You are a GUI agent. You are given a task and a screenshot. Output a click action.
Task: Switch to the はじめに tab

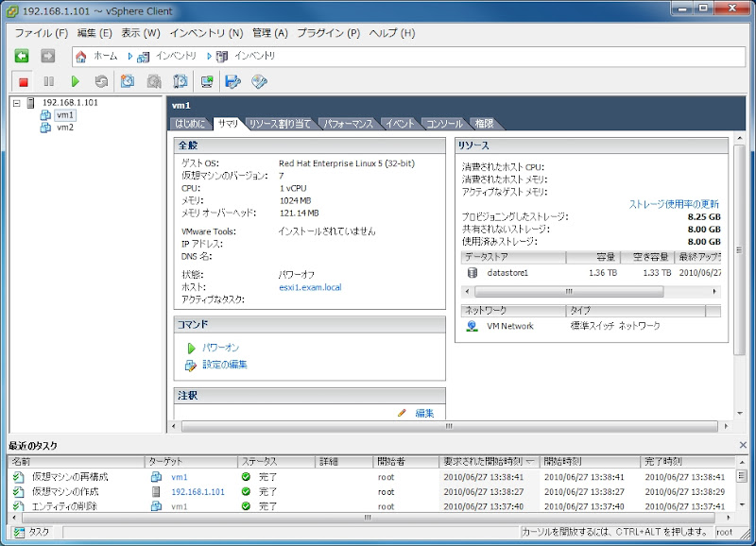click(x=190, y=124)
